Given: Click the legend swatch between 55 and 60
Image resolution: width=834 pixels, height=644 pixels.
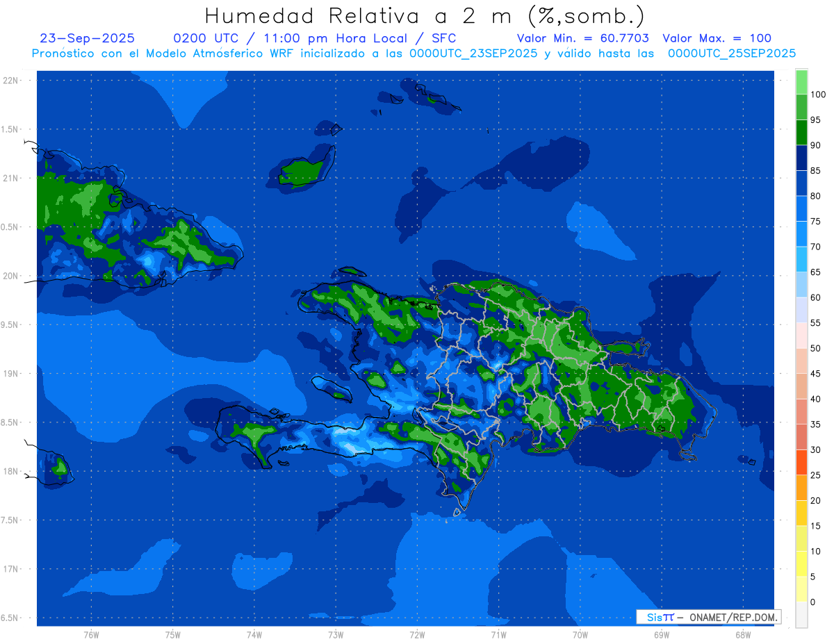Looking at the screenshot, I should pyautogui.click(x=801, y=310).
